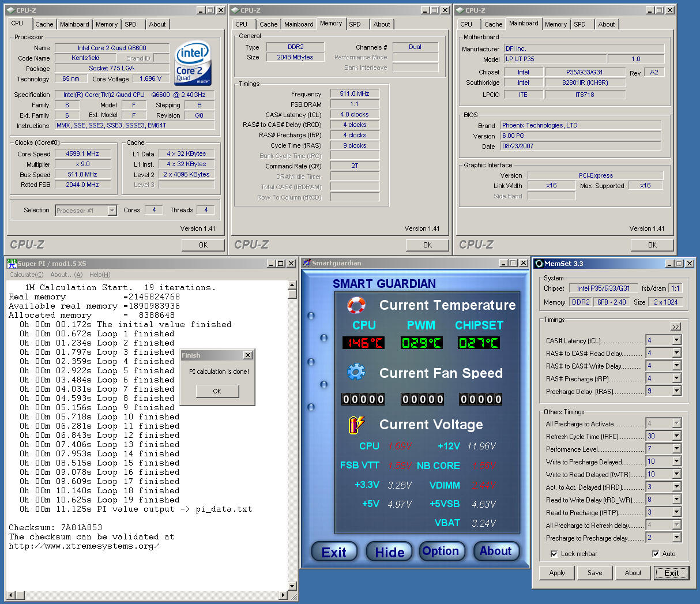Click the Exit button in Smart Guardian
The image size is (700, 604).
(334, 552)
